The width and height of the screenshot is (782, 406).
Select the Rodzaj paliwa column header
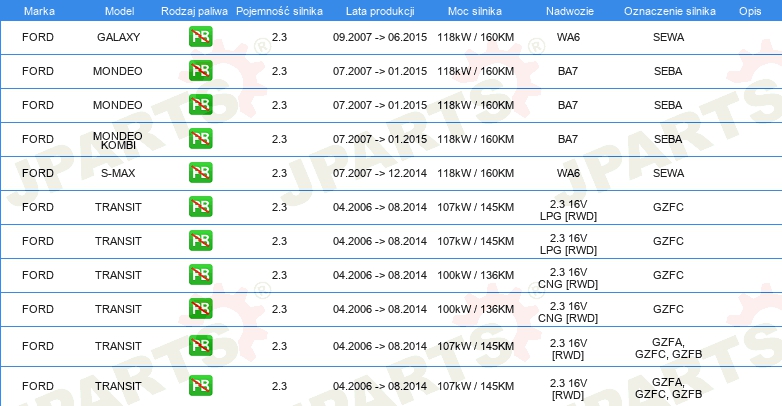click(194, 11)
